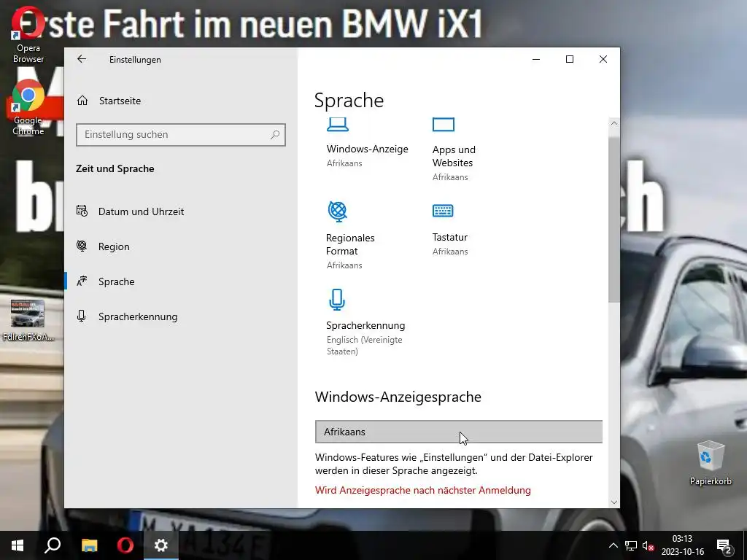Select the FdlrehFXoA image file on desktop
This screenshot has height=560, width=747.
point(28,321)
